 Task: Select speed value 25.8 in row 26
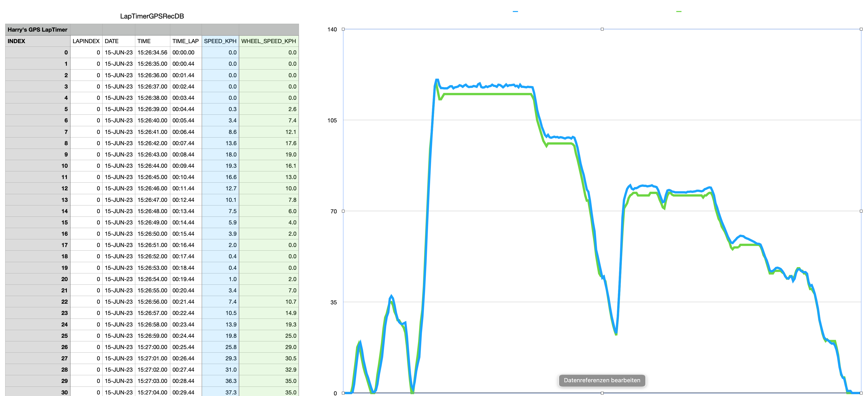[220, 347]
